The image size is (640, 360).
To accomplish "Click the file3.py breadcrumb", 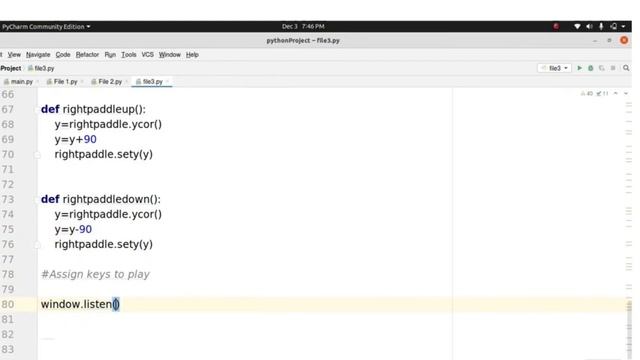I will [x=41, y=68].
